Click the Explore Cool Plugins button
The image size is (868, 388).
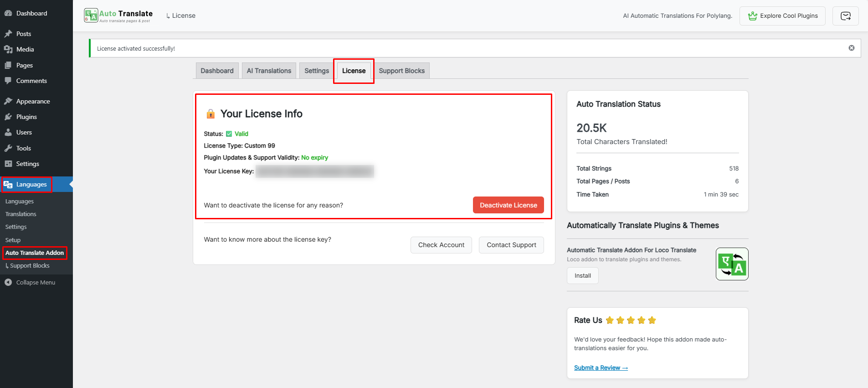[782, 16]
